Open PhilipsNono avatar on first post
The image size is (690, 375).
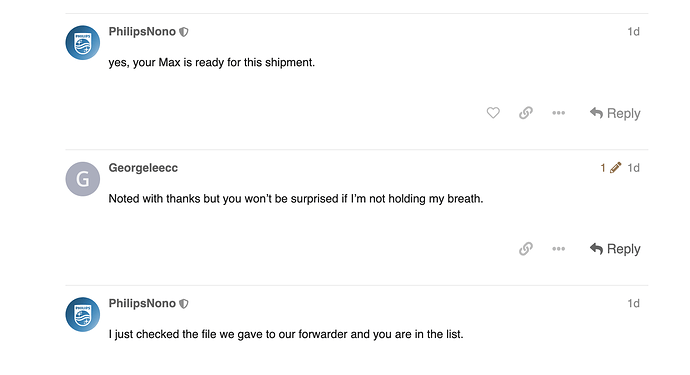coord(83,43)
